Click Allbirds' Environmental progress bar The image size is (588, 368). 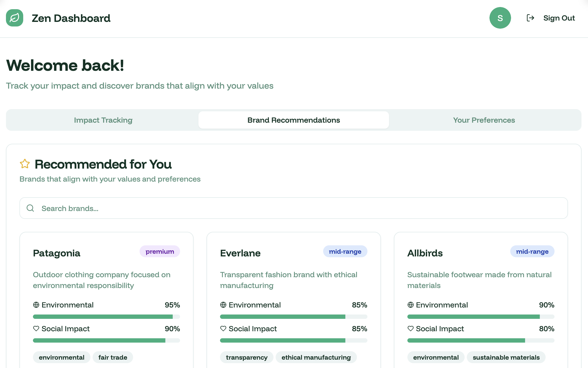(481, 317)
